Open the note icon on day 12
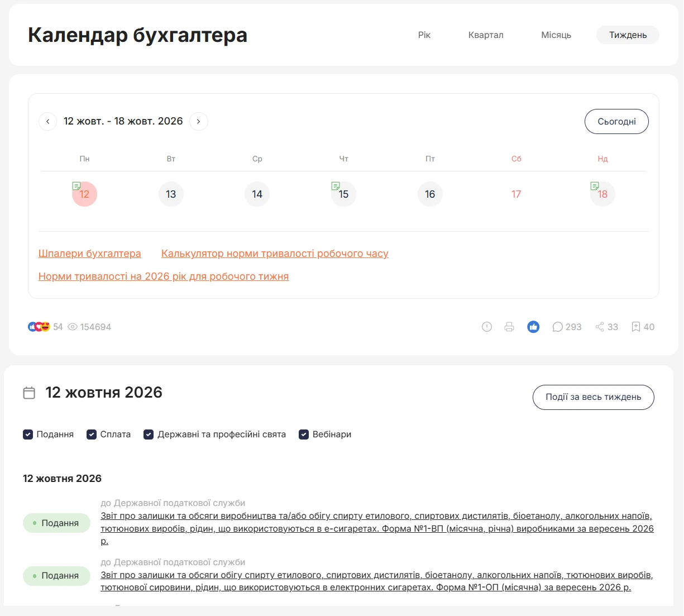The height and width of the screenshot is (616, 684). (76, 185)
